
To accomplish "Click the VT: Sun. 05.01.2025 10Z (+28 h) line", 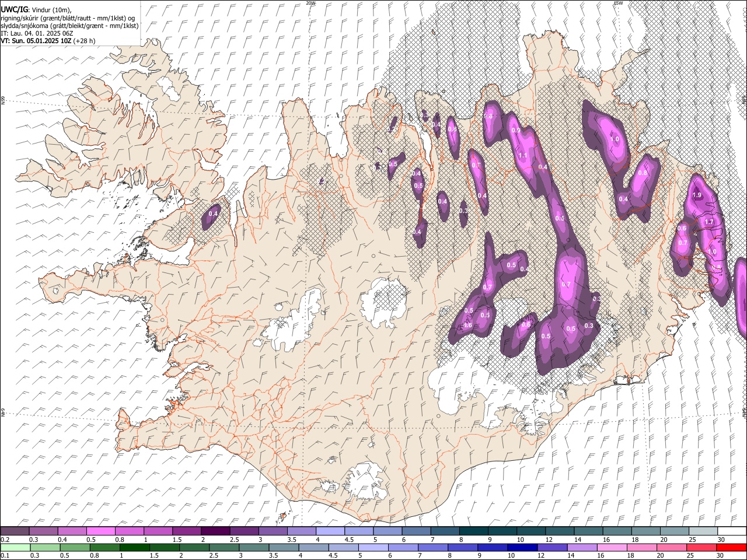I will point(48,41).
